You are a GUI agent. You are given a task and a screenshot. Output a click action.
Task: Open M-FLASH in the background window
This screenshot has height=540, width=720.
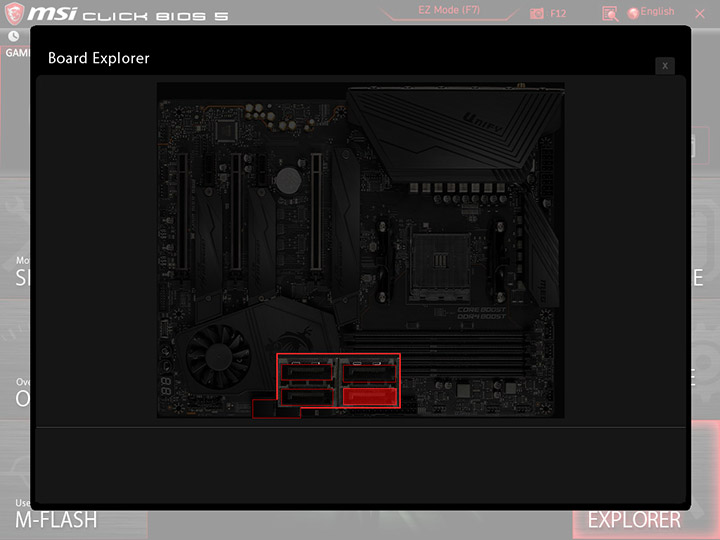click(56, 520)
